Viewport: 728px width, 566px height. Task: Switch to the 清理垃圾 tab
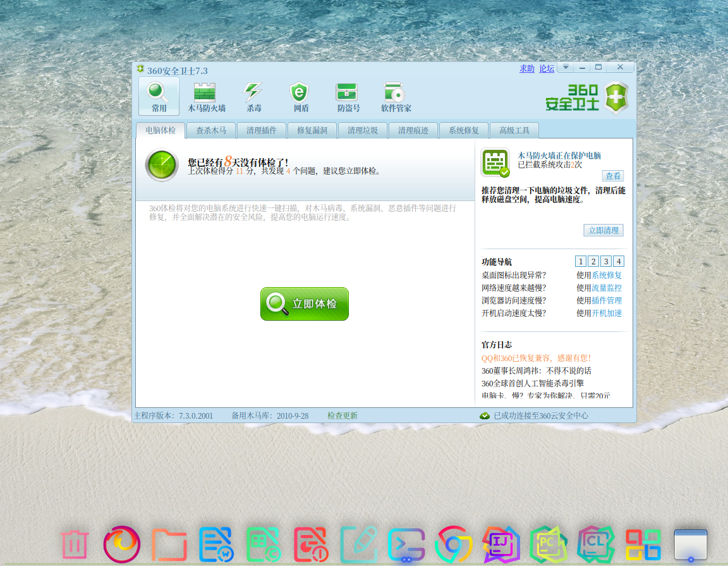(363, 130)
